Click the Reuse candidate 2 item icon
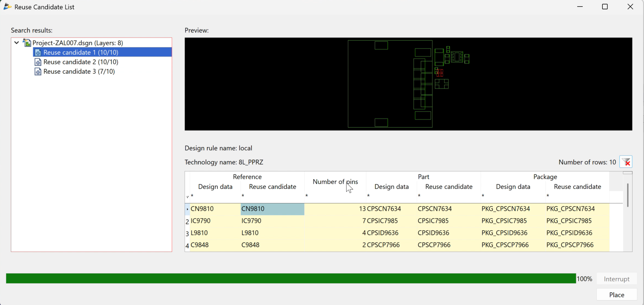This screenshot has width=644, height=305. pos(38,62)
